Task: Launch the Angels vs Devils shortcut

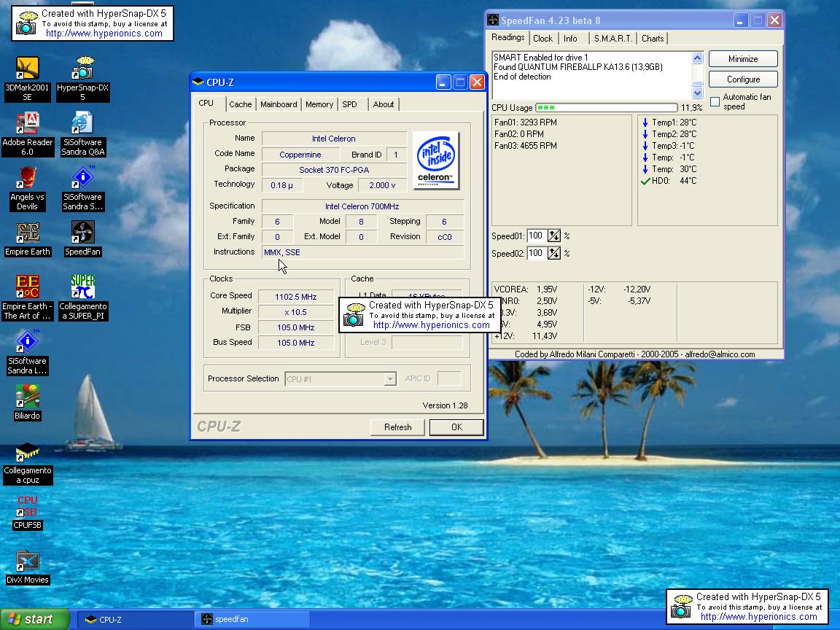Action: 27,189
